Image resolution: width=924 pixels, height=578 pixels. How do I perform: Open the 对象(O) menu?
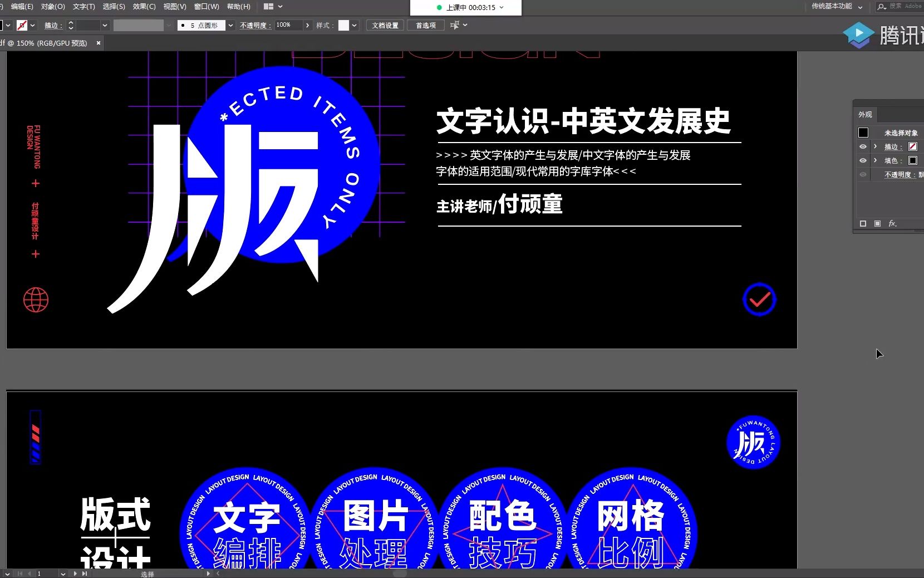click(53, 7)
